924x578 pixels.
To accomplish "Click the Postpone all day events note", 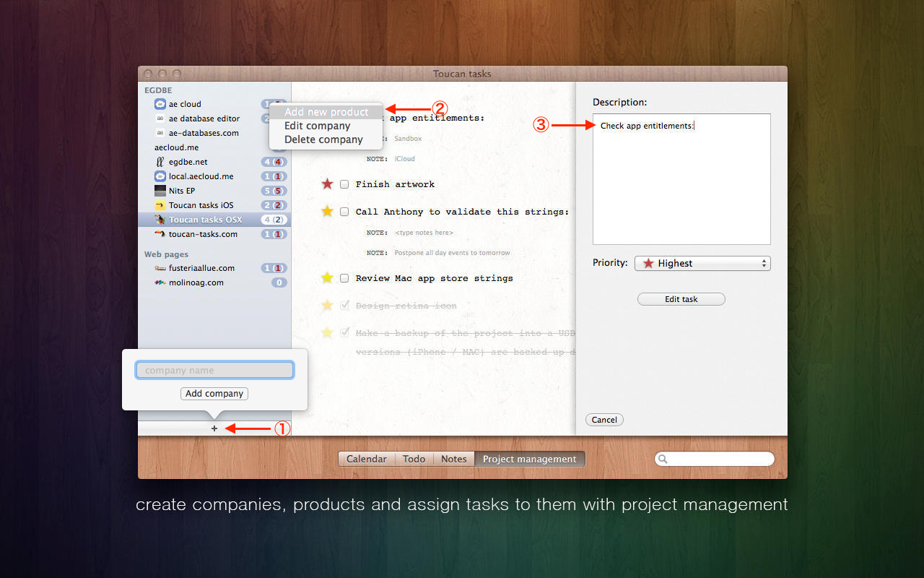I will (x=452, y=253).
